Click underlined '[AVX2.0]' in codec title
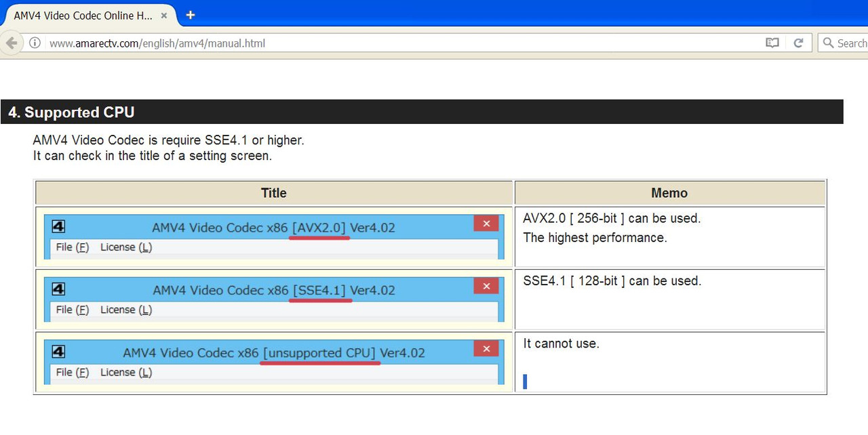The width and height of the screenshot is (868, 435). tap(319, 228)
